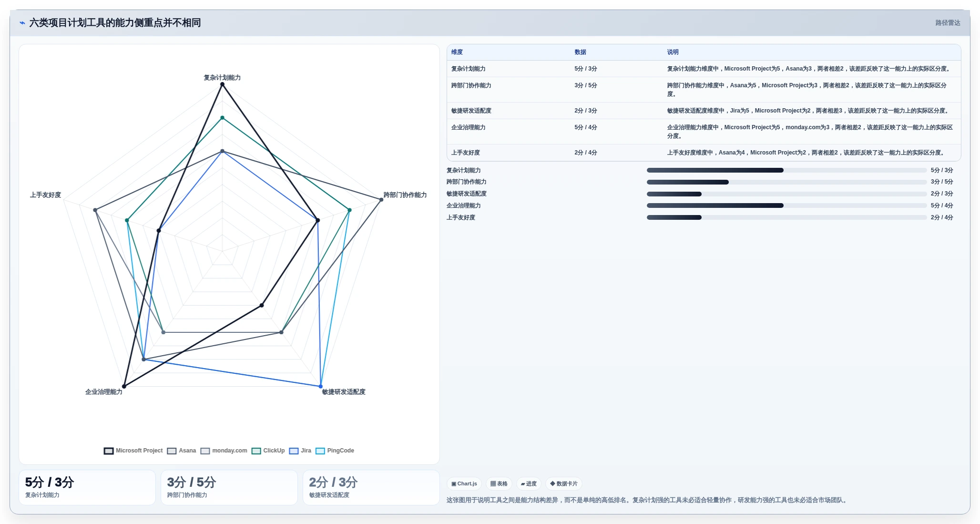This screenshot has width=980, height=524.
Task: Toggle the PingCode legend entry
Action: [335, 451]
